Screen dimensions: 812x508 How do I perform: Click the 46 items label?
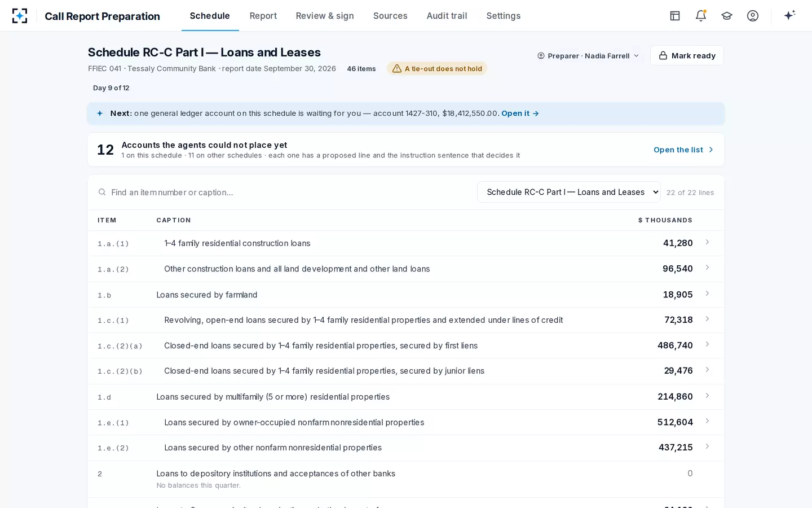[x=361, y=69]
